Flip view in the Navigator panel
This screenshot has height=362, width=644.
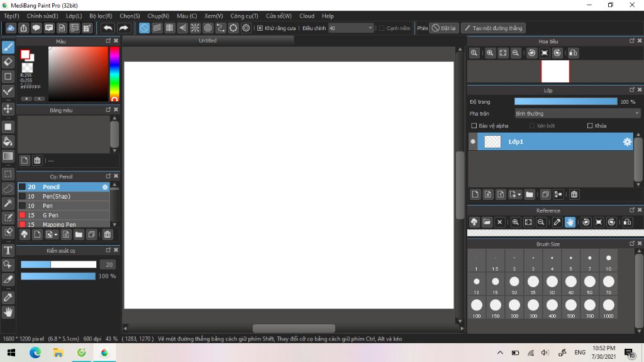tap(573, 53)
